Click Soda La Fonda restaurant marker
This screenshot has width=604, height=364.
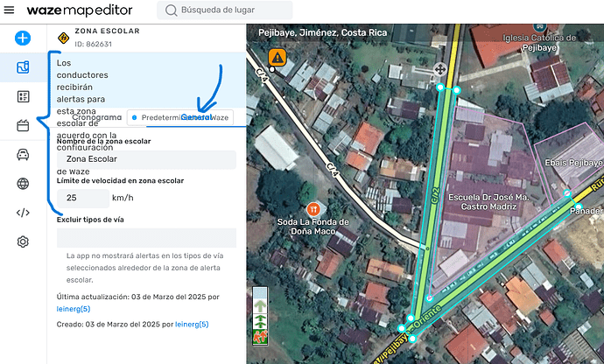pos(313,209)
